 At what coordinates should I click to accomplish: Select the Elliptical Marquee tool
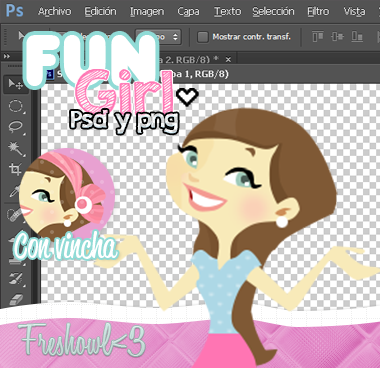15,107
